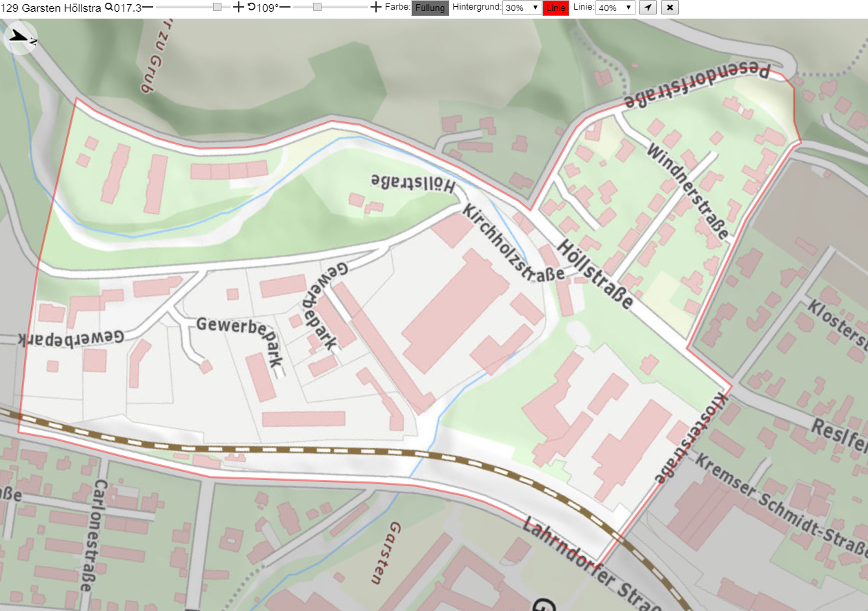Click the zoom slider handle
This screenshot has height=611, width=868.
[217, 7]
